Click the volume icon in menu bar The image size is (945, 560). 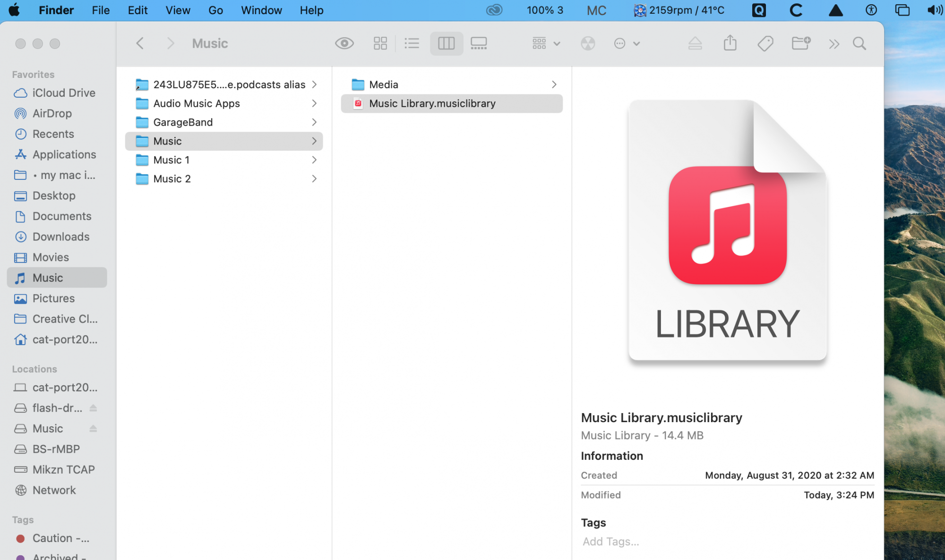(934, 10)
